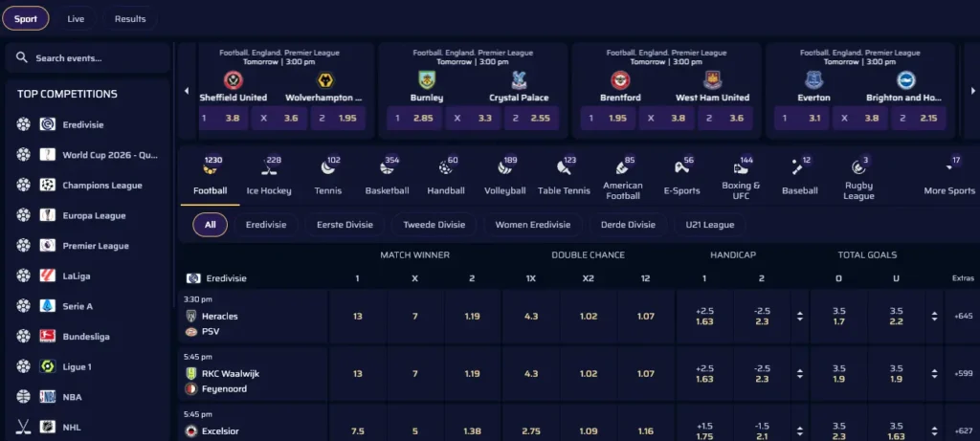980x441 pixels.
Task: Click the West Ham United club badge
Action: point(712,80)
